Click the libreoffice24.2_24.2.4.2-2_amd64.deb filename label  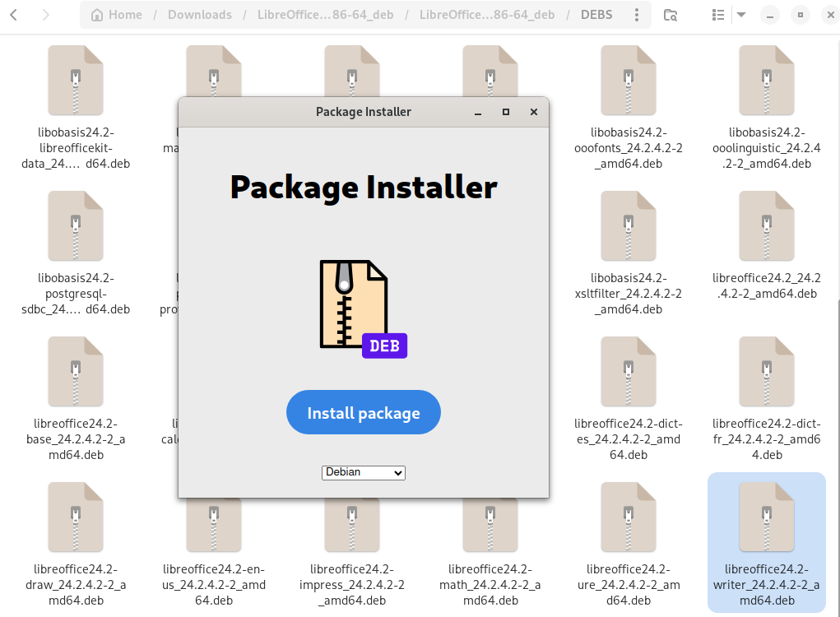click(767, 286)
